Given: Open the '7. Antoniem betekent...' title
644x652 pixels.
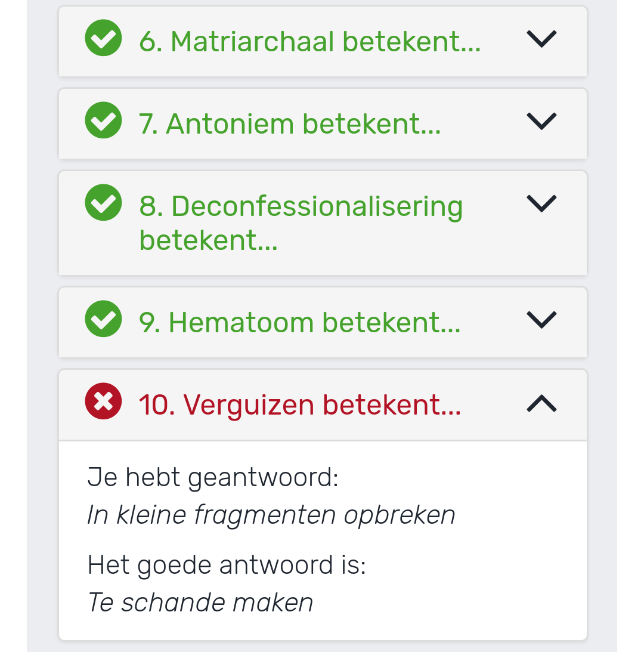Looking at the screenshot, I should tap(290, 124).
